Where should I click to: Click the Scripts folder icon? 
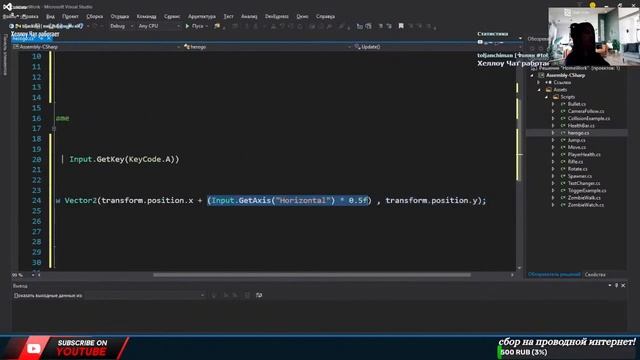tap(556, 97)
